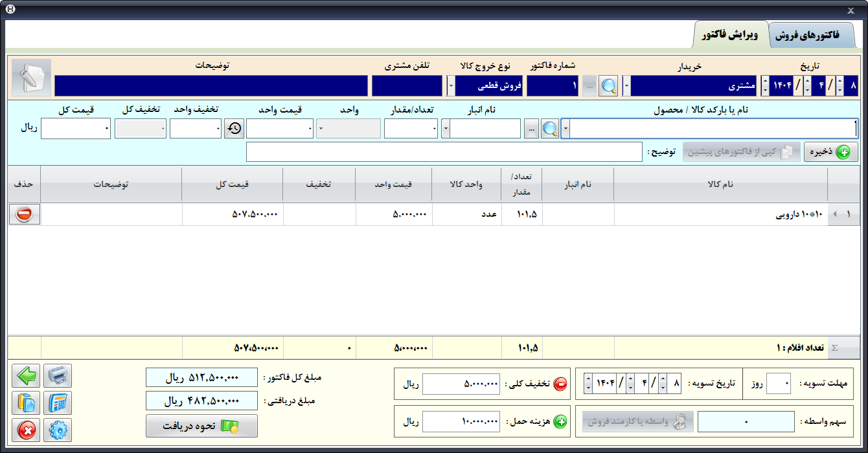
Task: Click the قیمت واحد unit price input
Action: pyautogui.click(x=280, y=129)
